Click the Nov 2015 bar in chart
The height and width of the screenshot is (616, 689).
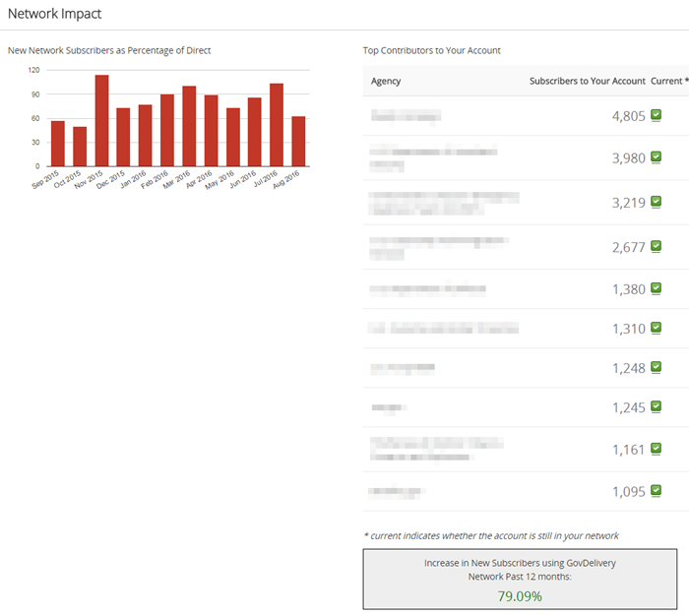click(101, 121)
